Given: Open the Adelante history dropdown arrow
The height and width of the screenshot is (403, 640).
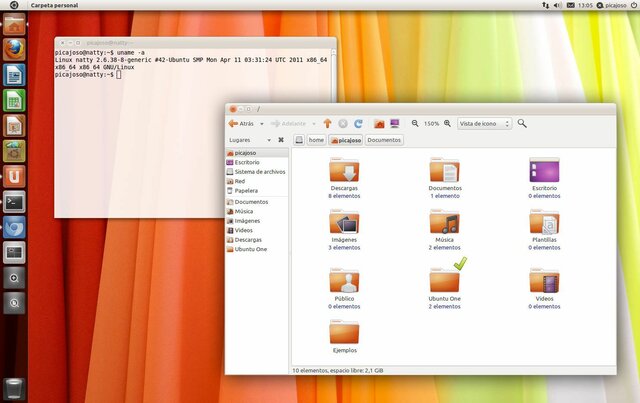Looking at the screenshot, I should point(314,124).
